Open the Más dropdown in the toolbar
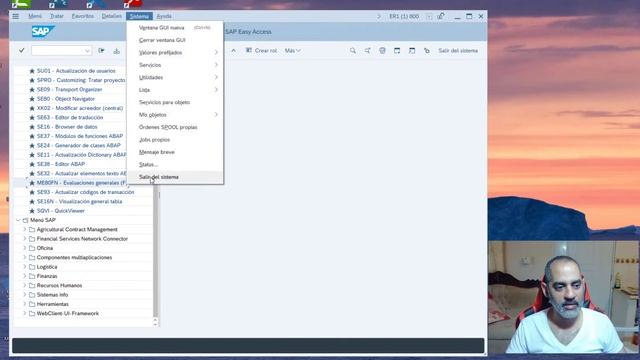This screenshot has width=640, height=360. (292, 51)
